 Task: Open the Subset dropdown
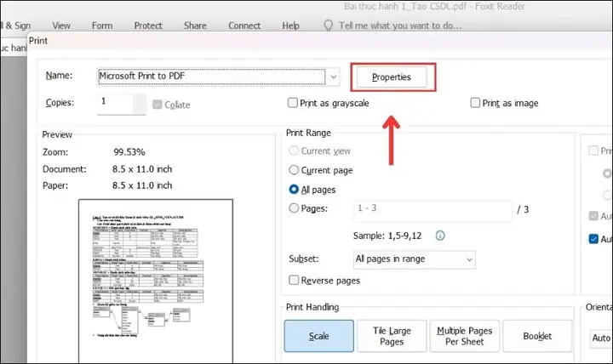coord(415,259)
